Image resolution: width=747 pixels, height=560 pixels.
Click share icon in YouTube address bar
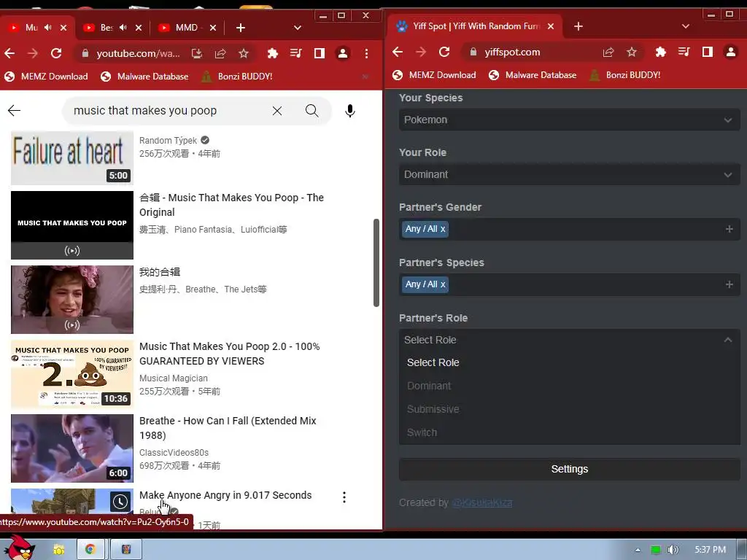pos(220,53)
